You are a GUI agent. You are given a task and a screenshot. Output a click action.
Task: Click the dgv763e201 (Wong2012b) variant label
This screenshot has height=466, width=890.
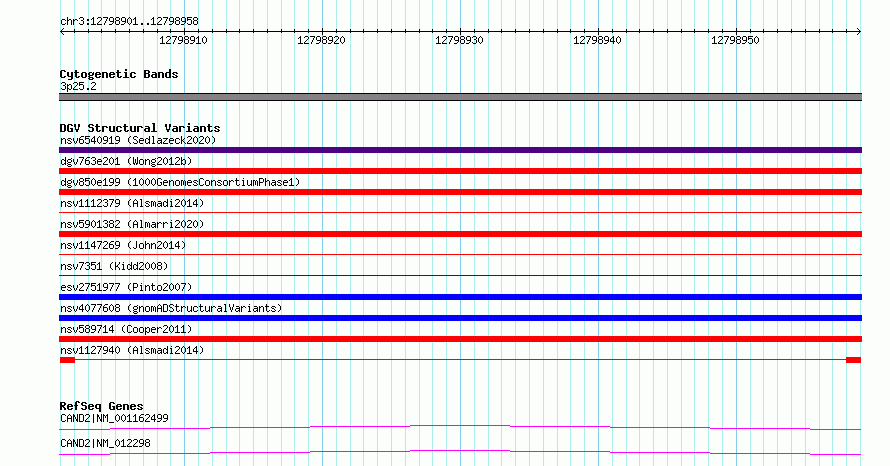(x=126, y=161)
